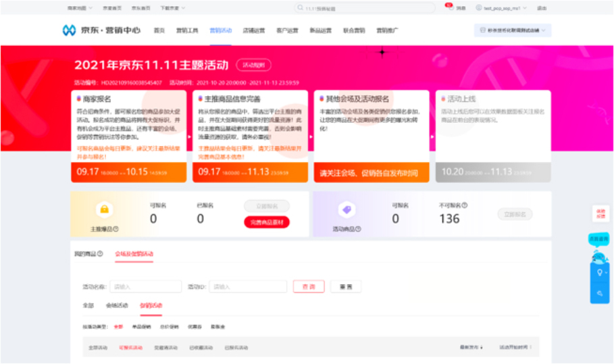Select the 会场活动 sub-tab
This screenshot has width=614, height=364.
117,305
